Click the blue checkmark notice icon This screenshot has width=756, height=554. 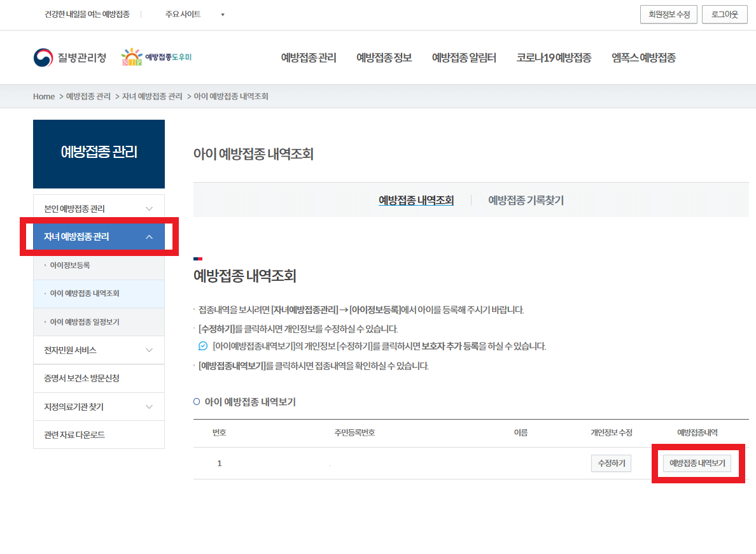(x=203, y=346)
